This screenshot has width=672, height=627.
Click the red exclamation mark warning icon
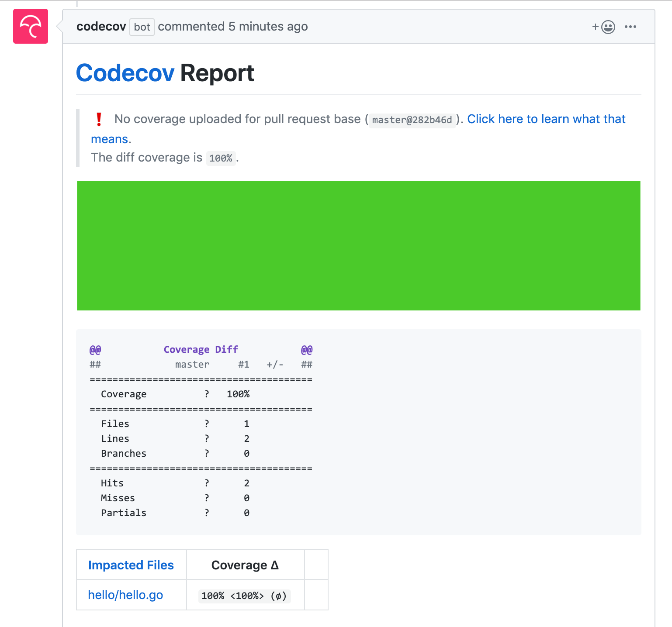[99, 119]
